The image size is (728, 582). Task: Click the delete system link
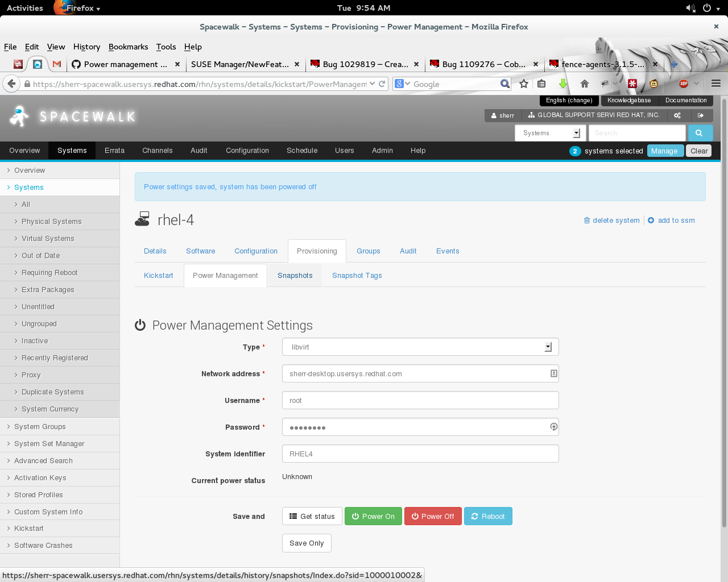click(611, 221)
